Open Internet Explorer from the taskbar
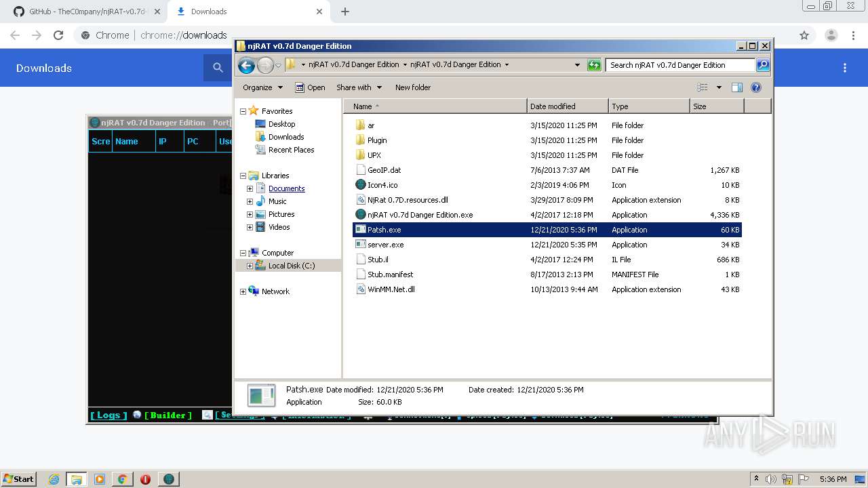The width and height of the screenshot is (868, 488). (54, 479)
